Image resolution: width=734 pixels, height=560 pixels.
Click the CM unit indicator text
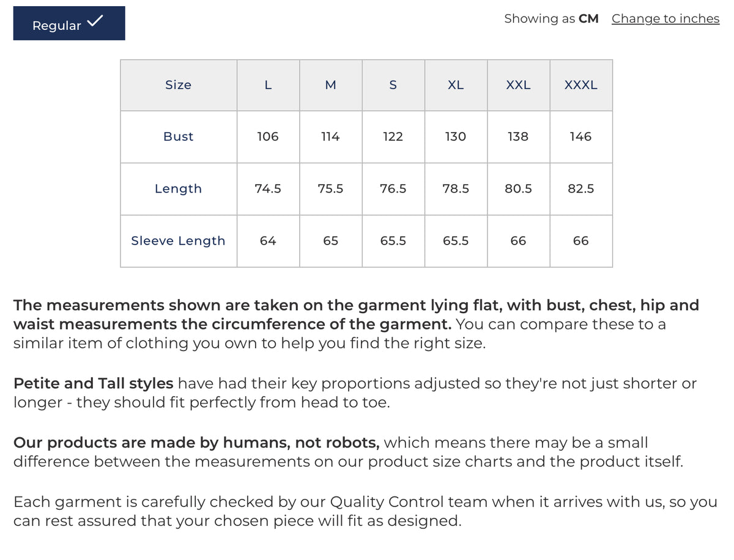(x=588, y=19)
